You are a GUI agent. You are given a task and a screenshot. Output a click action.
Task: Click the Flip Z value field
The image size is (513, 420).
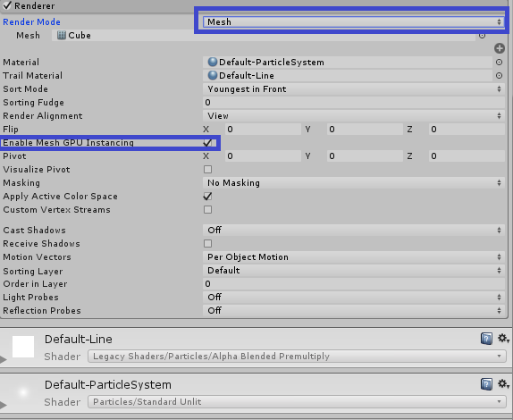pyautogui.click(x=467, y=130)
